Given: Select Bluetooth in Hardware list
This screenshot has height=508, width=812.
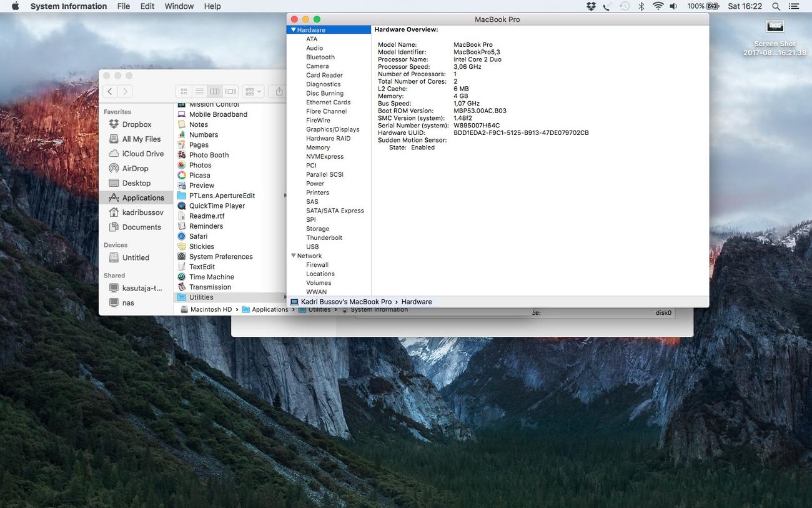Looking at the screenshot, I should coord(320,57).
